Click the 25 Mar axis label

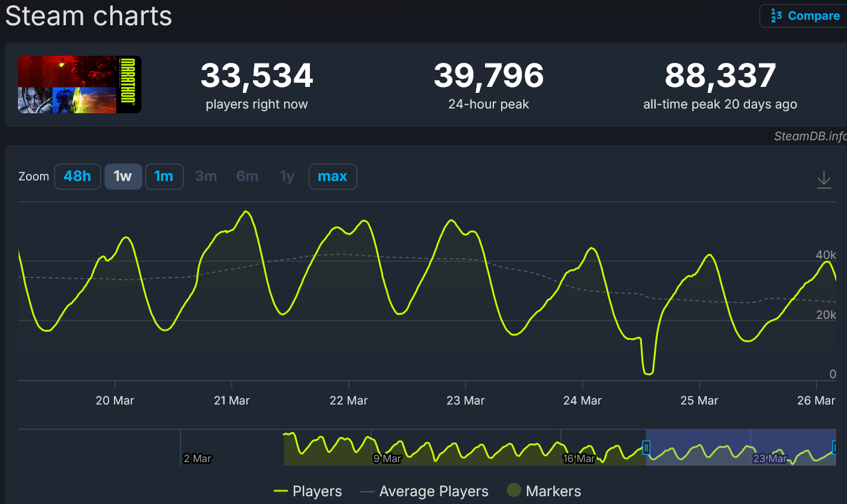pos(699,400)
